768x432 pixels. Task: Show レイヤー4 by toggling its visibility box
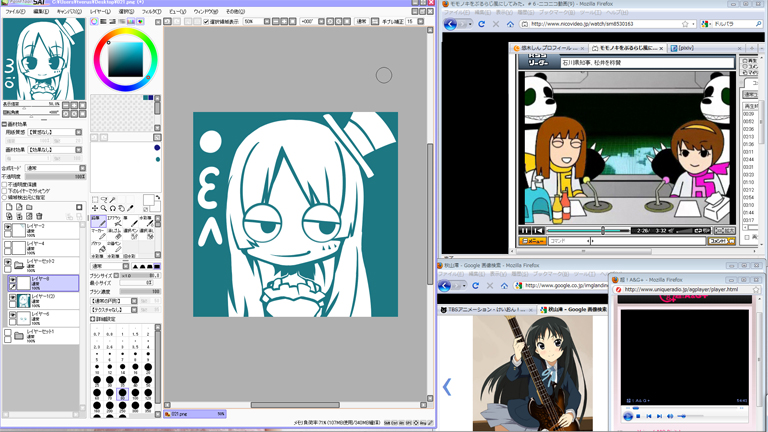point(8,244)
